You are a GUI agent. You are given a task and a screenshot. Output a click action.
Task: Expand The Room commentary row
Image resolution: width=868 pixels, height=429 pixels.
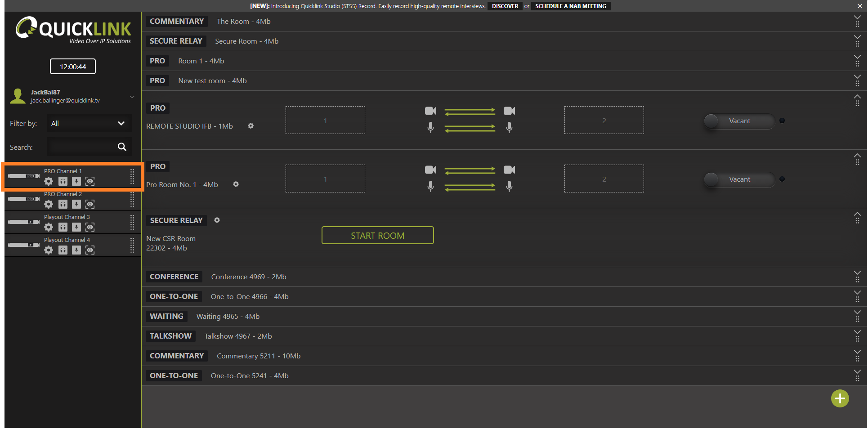click(x=857, y=18)
